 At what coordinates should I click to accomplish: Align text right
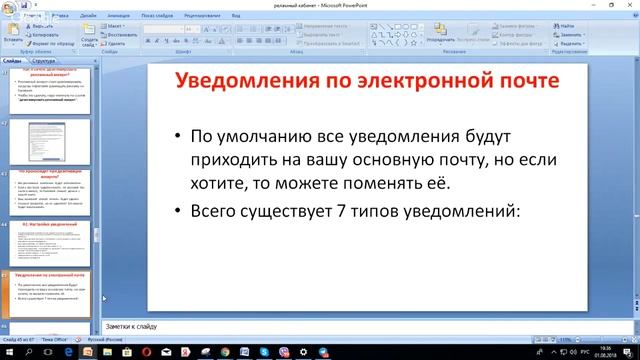259,41
